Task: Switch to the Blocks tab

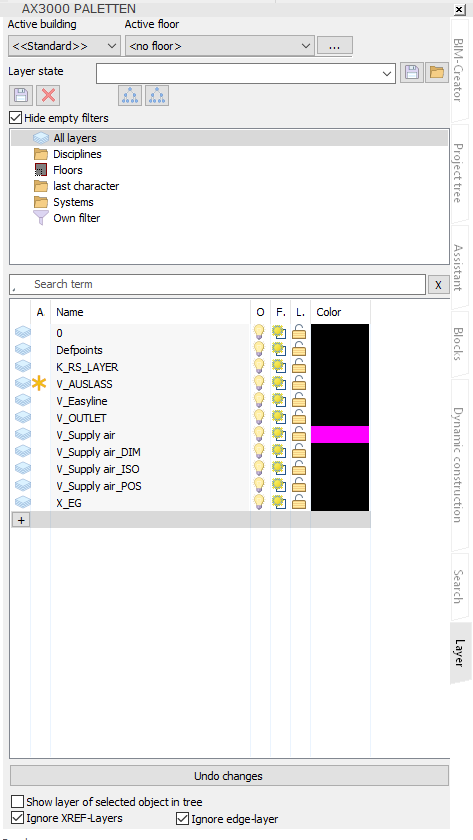Action: click(459, 343)
